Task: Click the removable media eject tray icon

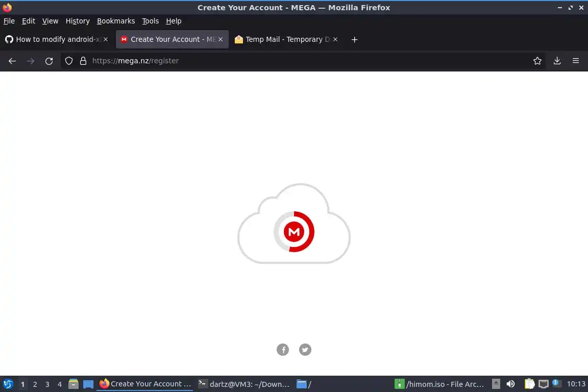Action: click(x=496, y=384)
